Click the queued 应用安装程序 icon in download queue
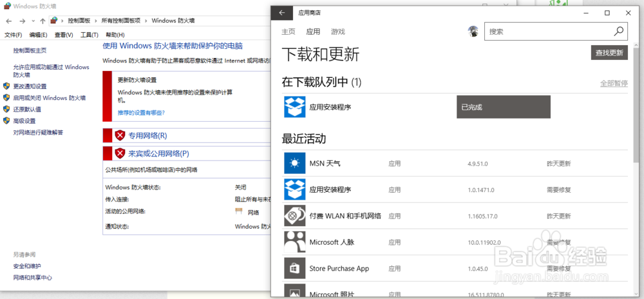Screen dimensions: 644x299 tap(295, 107)
